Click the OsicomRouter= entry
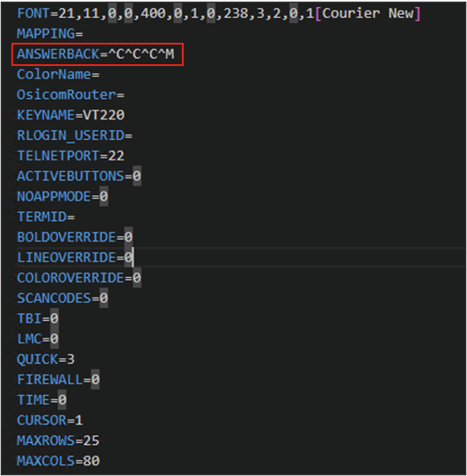 tap(70, 94)
